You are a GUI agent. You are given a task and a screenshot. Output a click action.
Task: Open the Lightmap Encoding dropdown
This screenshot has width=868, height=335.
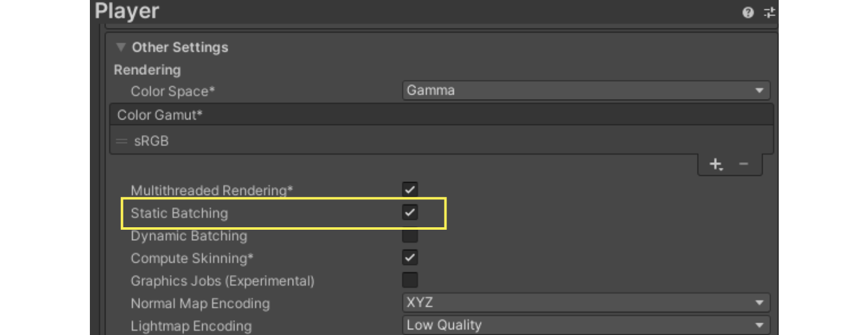(x=586, y=324)
